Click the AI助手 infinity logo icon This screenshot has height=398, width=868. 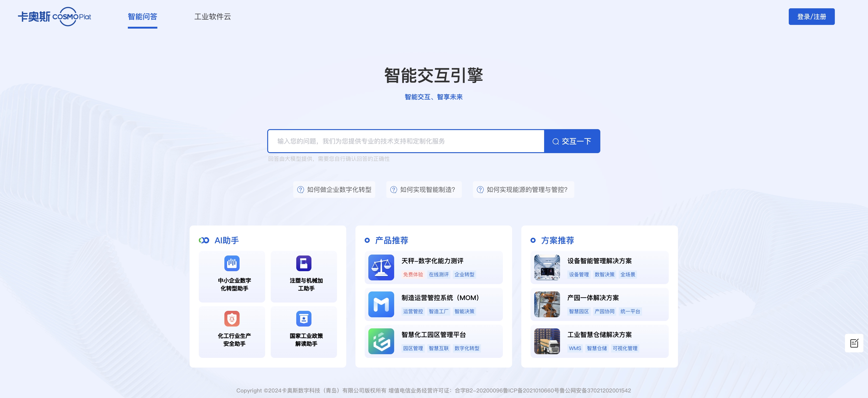pos(204,240)
